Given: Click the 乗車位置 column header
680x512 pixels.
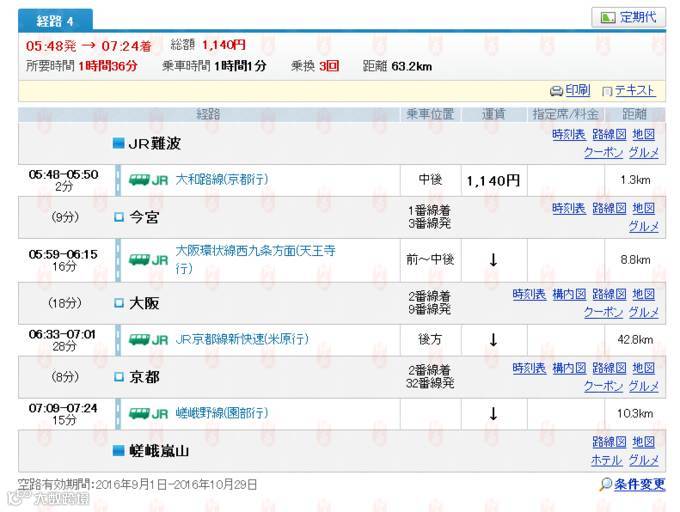Looking at the screenshot, I should [430, 114].
